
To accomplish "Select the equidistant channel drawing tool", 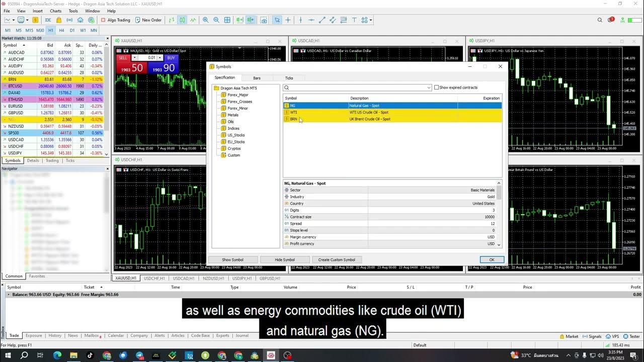I will (x=333, y=20).
